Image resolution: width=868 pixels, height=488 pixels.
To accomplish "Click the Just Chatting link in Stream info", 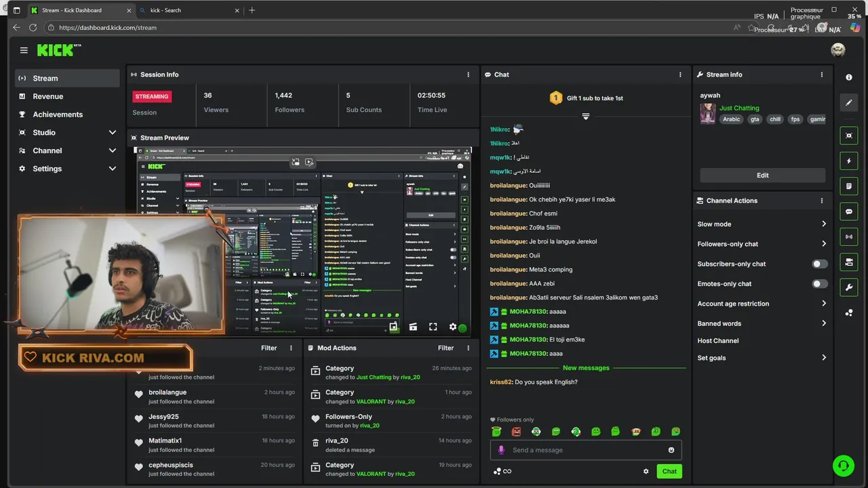I will point(739,108).
